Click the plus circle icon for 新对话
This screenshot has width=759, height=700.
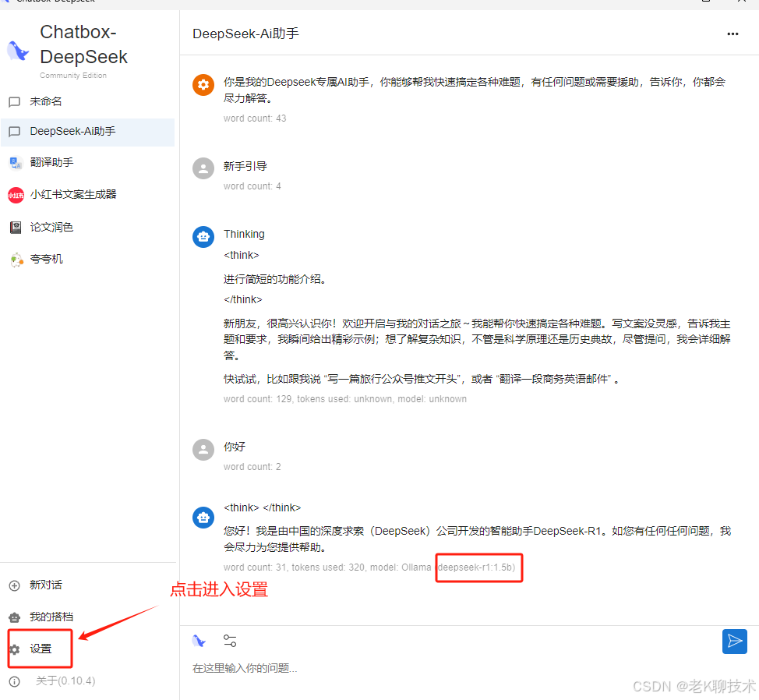click(15, 585)
